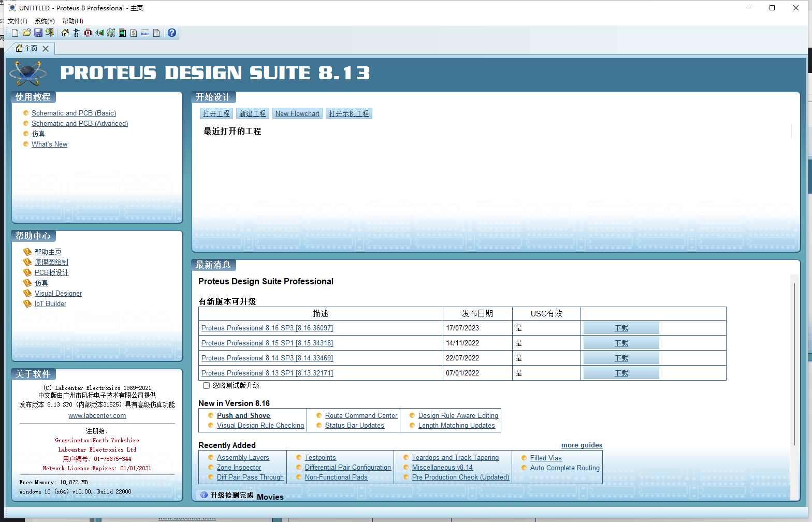Viewport: 812px width, 522px height.
Task: Open Length Matching Updates link
Action: pyautogui.click(x=457, y=425)
